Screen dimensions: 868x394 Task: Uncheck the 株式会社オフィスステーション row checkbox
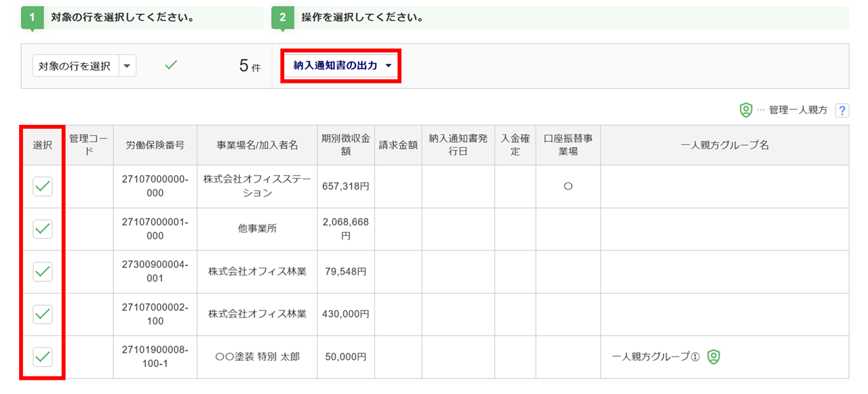pyautogui.click(x=43, y=186)
